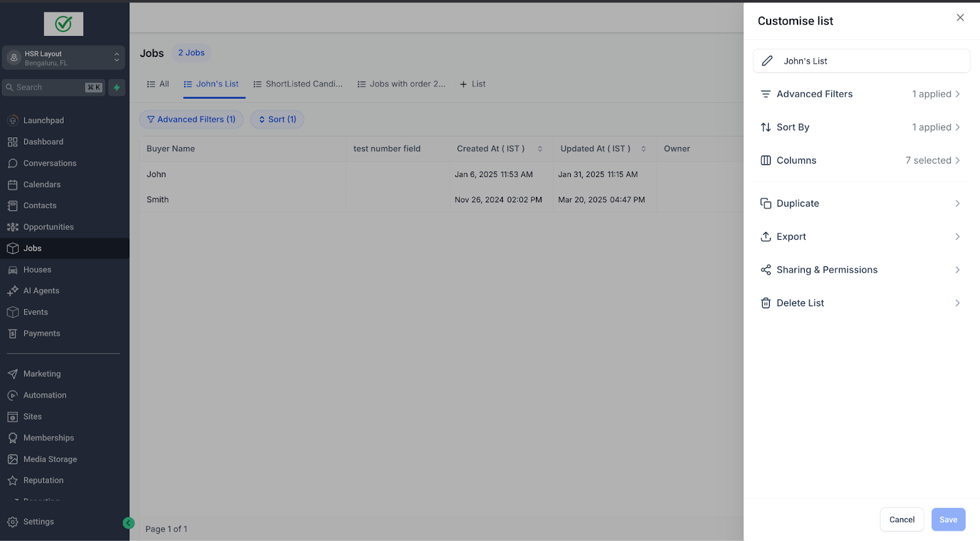Click the Contacts icon in sidebar
Image resolution: width=980 pixels, height=541 pixels.
click(x=13, y=206)
